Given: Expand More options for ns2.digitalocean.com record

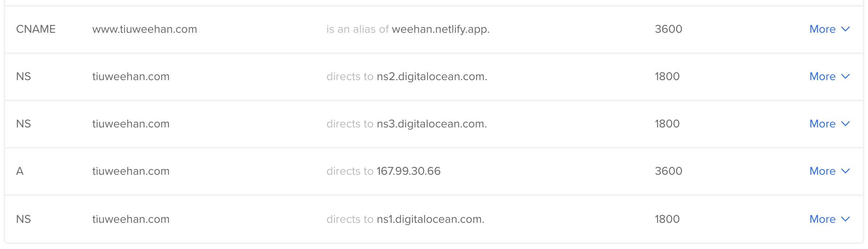Looking at the screenshot, I should tap(829, 76).
